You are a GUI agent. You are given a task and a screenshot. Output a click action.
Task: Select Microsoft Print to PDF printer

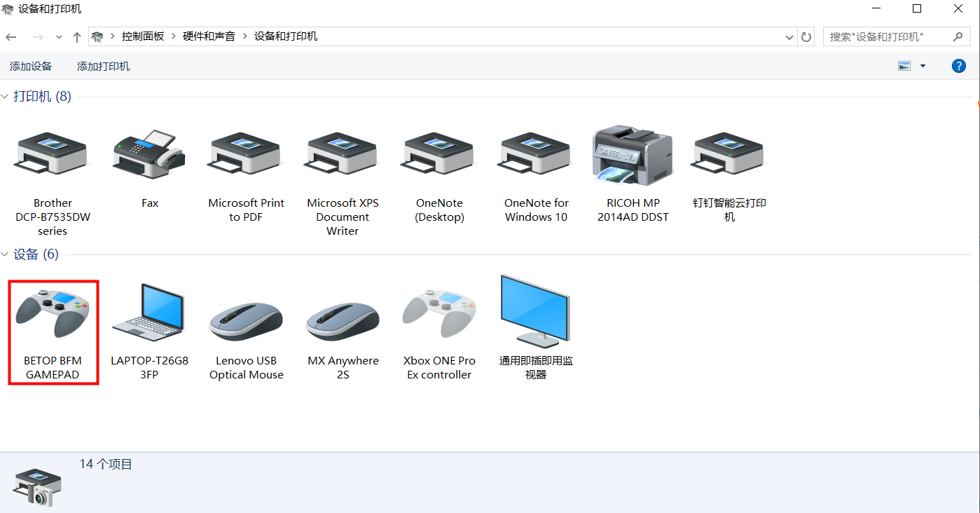246,154
